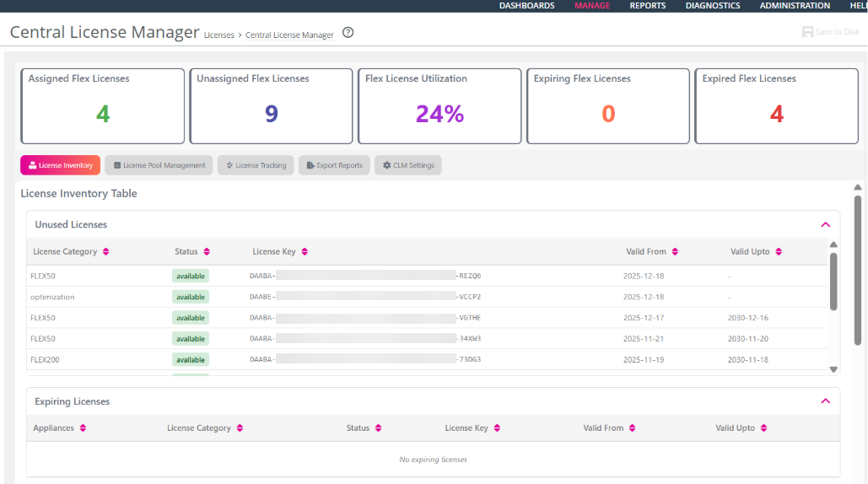The height and width of the screenshot is (484, 868).
Task: Open the DIAGNOSTICS menu
Action: (713, 6)
